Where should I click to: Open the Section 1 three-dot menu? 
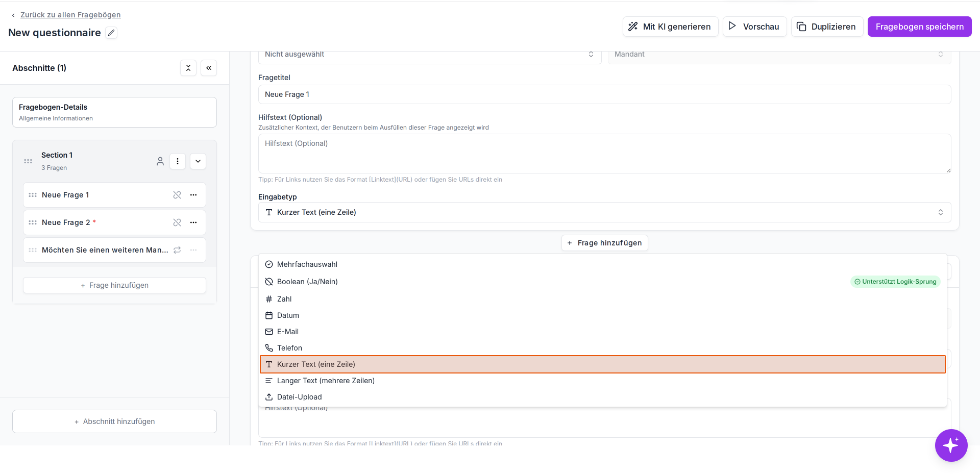coord(178,161)
